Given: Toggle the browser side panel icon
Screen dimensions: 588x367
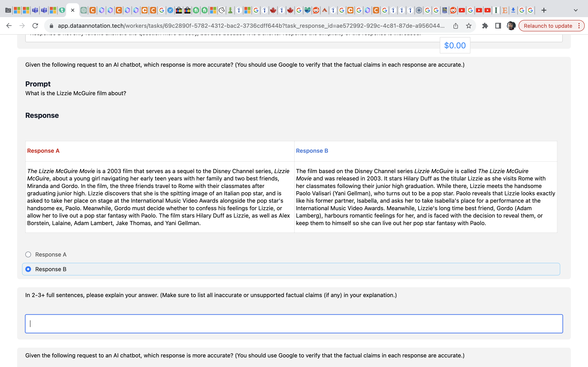Looking at the screenshot, I should pyautogui.click(x=498, y=26).
